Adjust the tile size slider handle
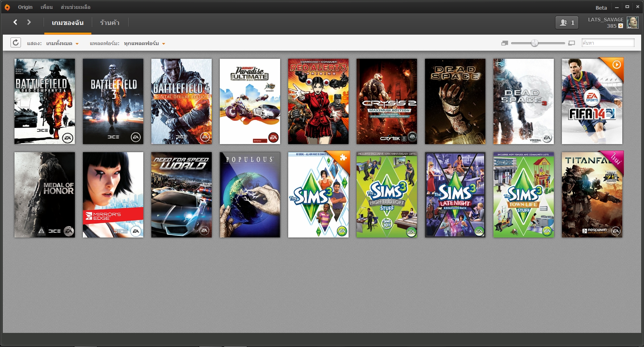644x347 pixels. pyautogui.click(x=535, y=43)
